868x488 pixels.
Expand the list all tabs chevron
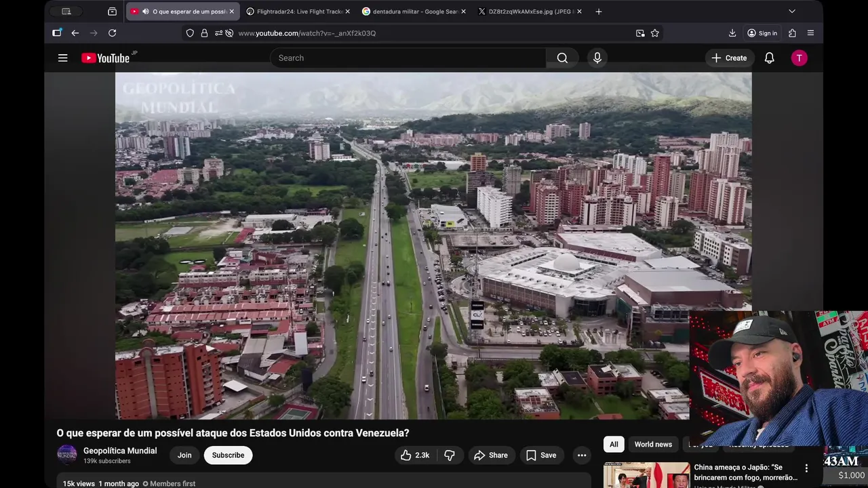792,12
